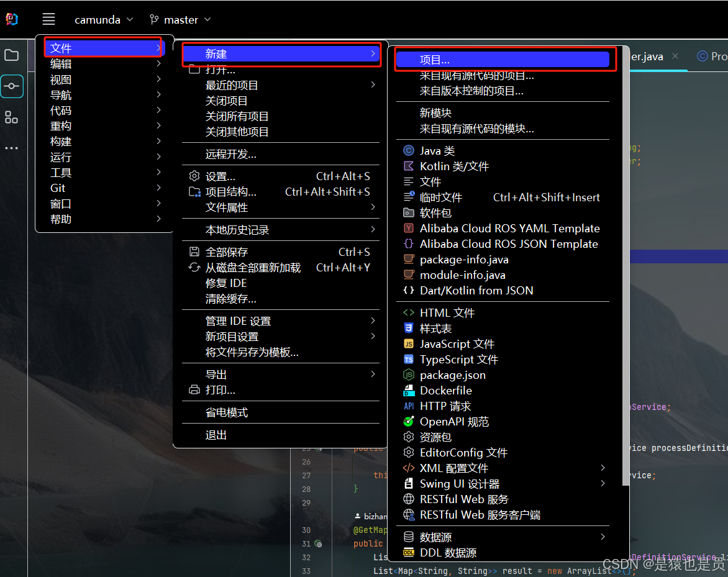Choose 来自版本控制的项目...
The height and width of the screenshot is (577, 728).
(503, 91)
